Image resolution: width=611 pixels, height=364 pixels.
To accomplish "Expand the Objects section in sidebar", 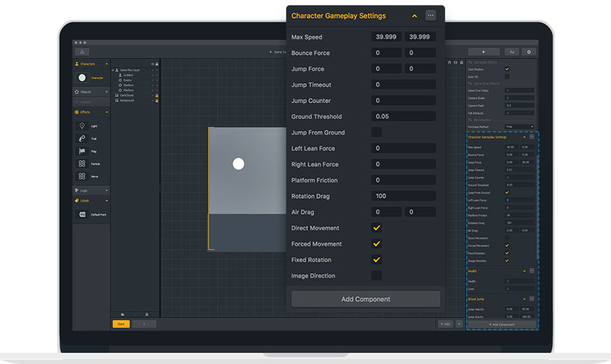I will (106, 92).
